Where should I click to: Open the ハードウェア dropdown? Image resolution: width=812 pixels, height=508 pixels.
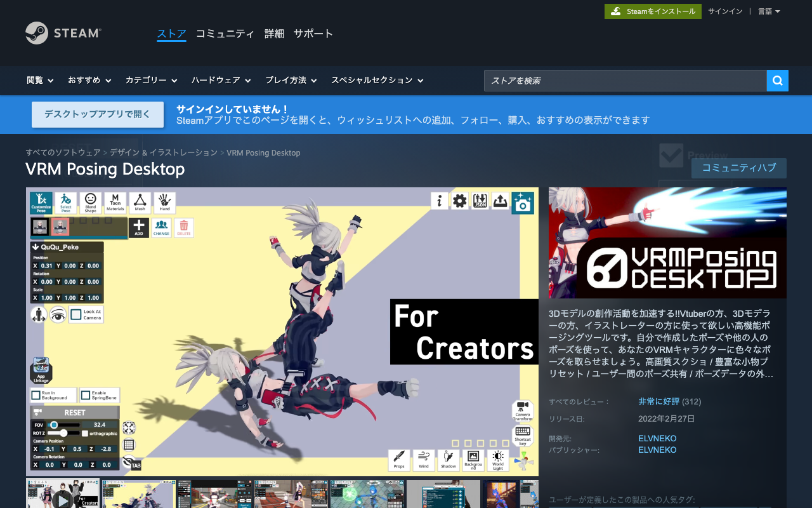tap(221, 81)
